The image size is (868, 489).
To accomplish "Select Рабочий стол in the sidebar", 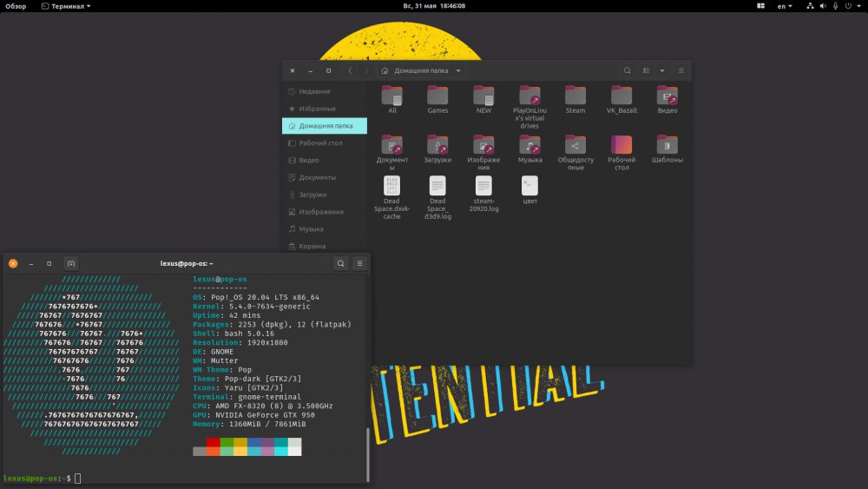I will tap(325, 143).
